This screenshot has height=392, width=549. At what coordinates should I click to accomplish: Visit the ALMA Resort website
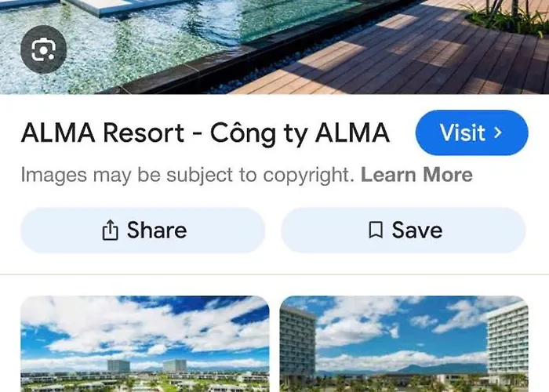click(x=471, y=132)
